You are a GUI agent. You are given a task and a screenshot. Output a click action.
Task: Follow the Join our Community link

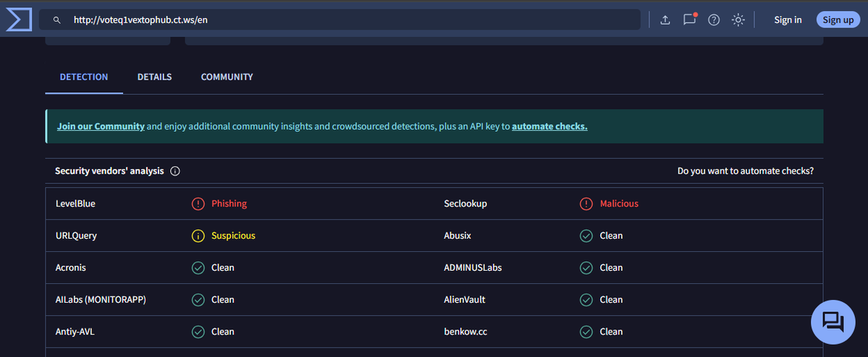[x=101, y=126]
